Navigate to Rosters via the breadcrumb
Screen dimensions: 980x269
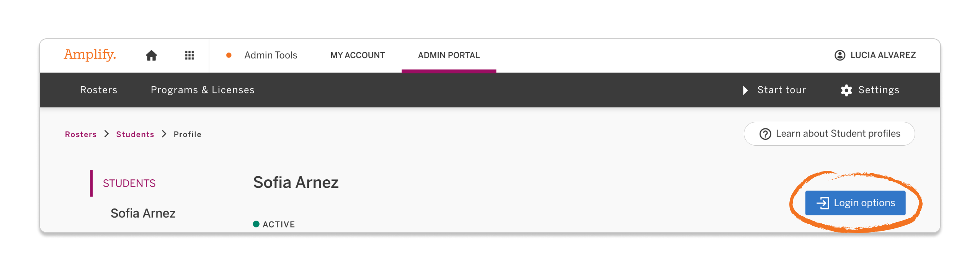81,134
